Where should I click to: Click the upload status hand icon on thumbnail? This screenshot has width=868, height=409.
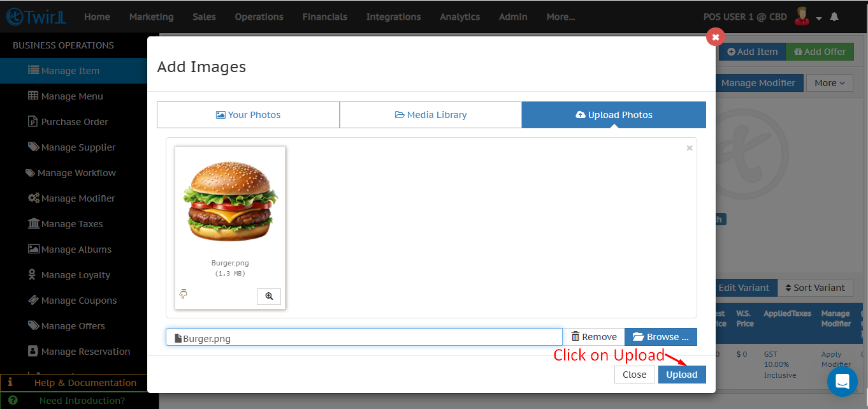(x=184, y=294)
